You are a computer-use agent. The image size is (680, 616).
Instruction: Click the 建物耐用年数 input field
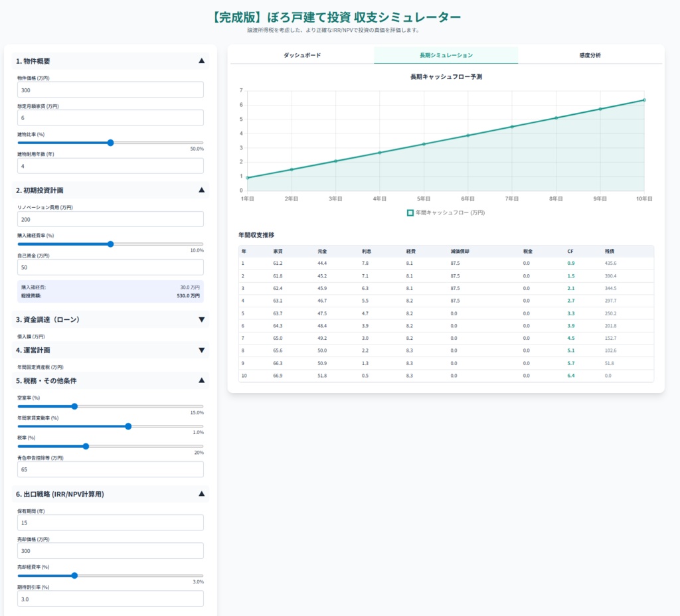pyautogui.click(x=111, y=166)
